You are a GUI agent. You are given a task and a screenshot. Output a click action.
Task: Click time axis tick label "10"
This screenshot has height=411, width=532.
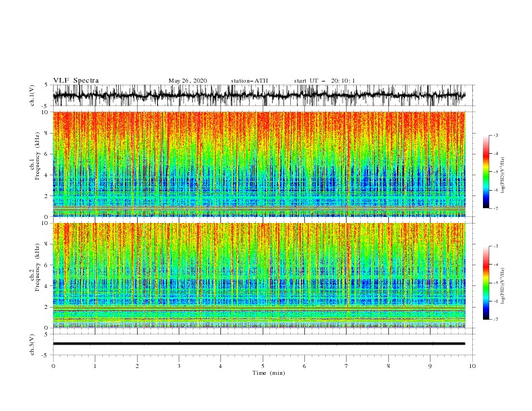[x=472, y=366]
